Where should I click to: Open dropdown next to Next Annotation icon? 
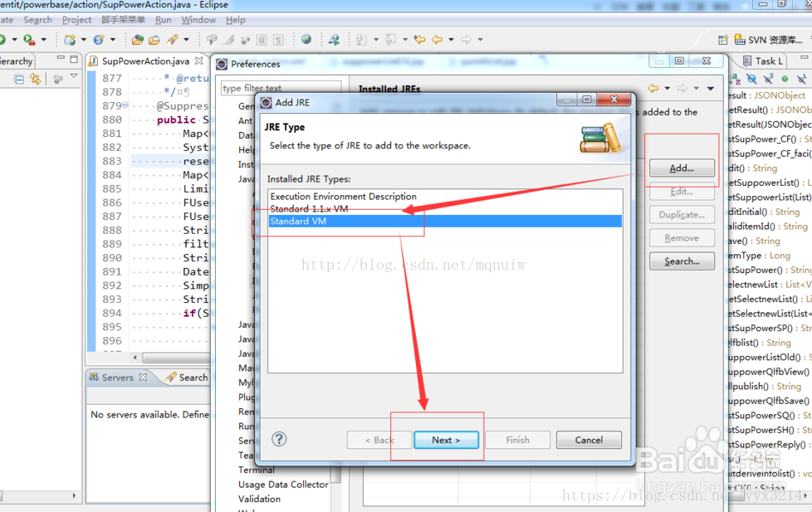pos(375,39)
